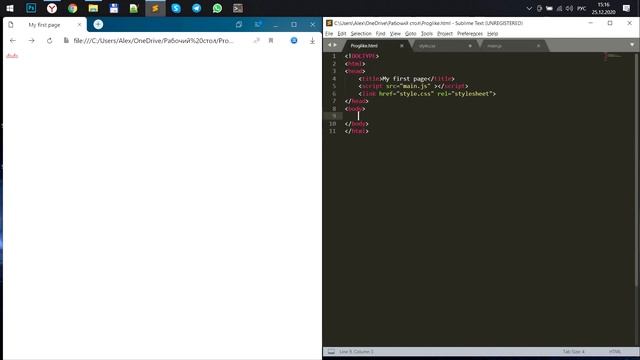This screenshot has width=640, height=360.
Task: Open volume control in system tray
Action: tap(569, 8)
